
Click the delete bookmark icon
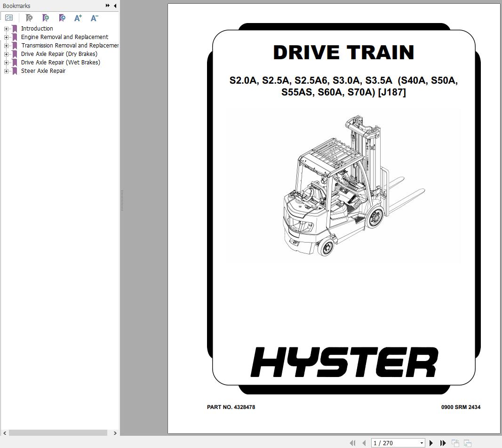click(29, 18)
